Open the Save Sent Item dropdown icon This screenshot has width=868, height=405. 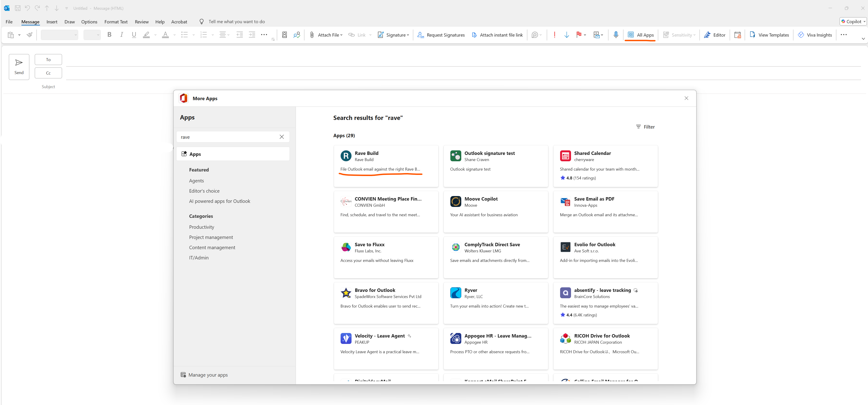click(598, 35)
